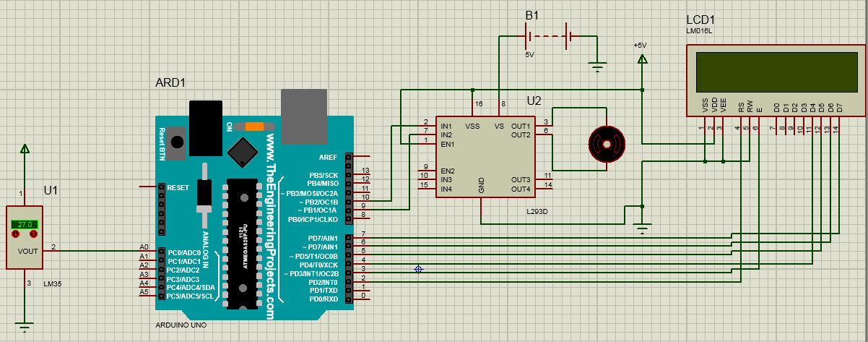
Task: Select the RESET pin label on Arduino
Action: tap(178, 187)
